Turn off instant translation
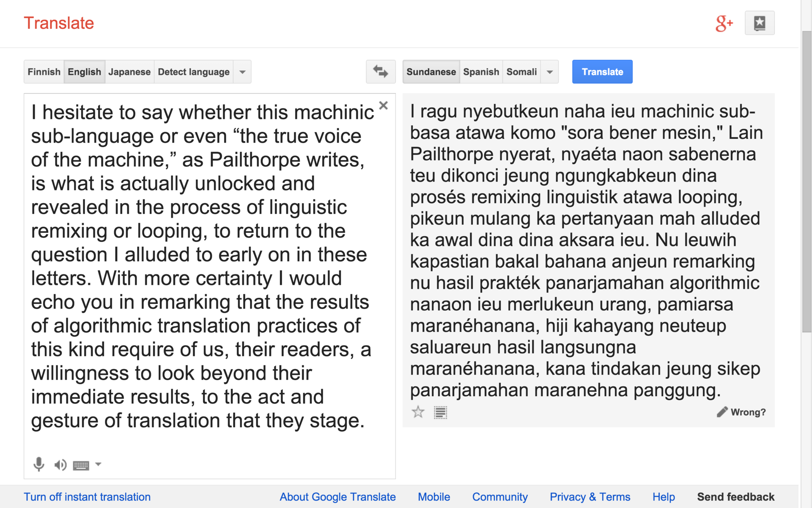 (87, 497)
